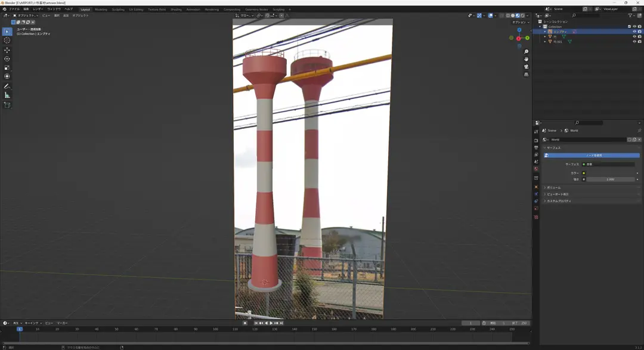Open the Scene properties tab
The width and height of the screenshot is (644, 350).
(536, 162)
